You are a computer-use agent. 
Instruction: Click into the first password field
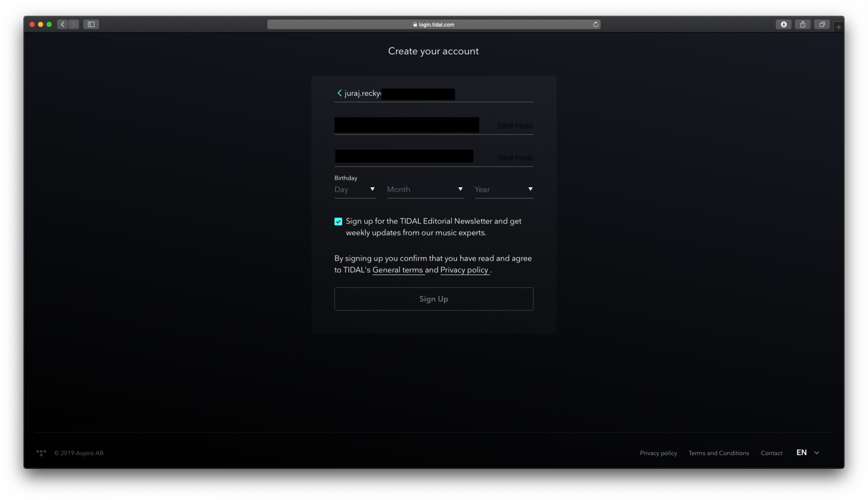pyautogui.click(x=434, y=125)
